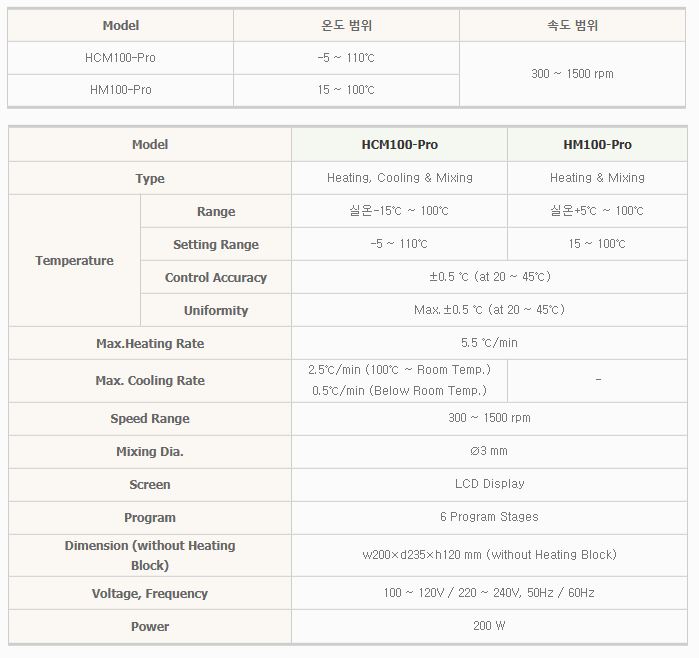Select the LCD Display value
699x658 pixels.
tap(489, 484)
